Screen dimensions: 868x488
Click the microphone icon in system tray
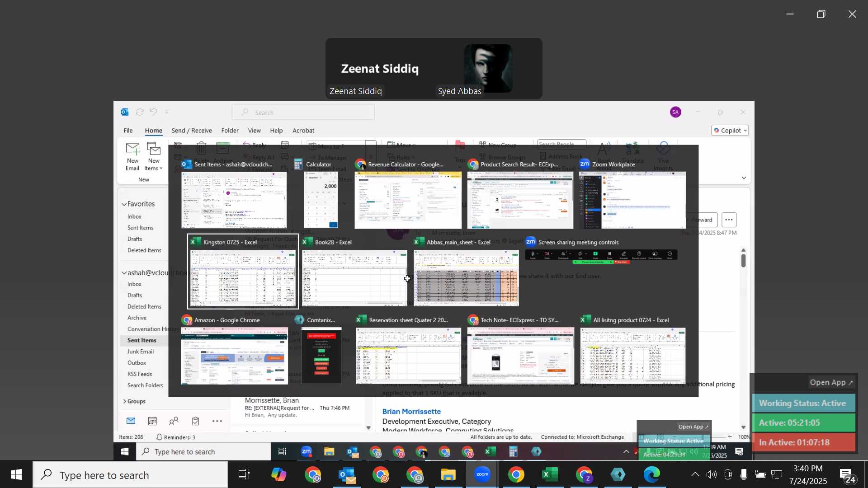(744, 475)
